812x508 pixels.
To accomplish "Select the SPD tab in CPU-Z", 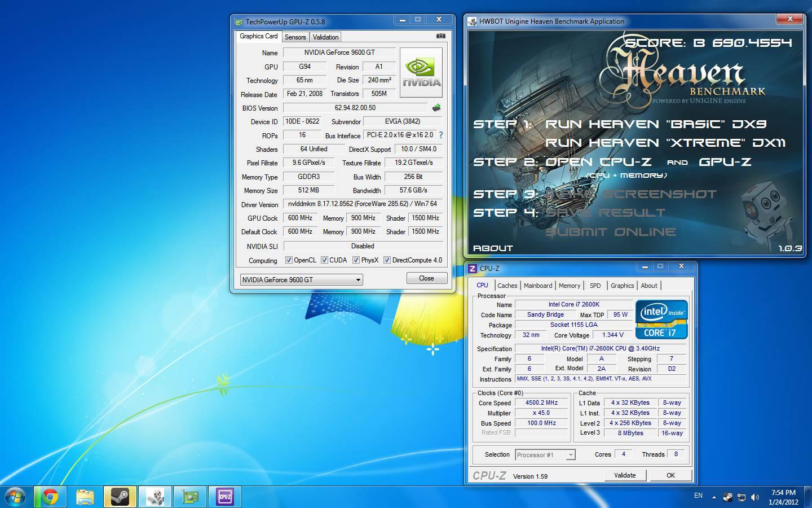I will click(x=595, y=286).
